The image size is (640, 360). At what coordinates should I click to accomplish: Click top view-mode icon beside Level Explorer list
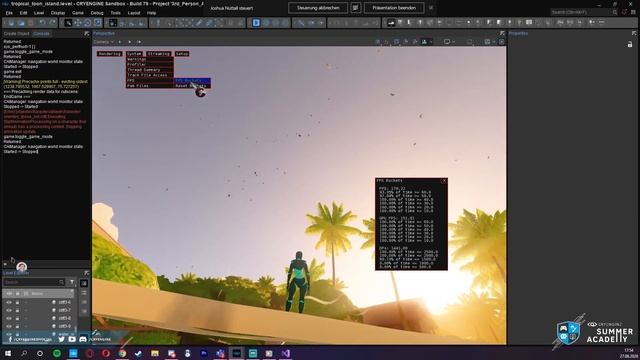84,283
